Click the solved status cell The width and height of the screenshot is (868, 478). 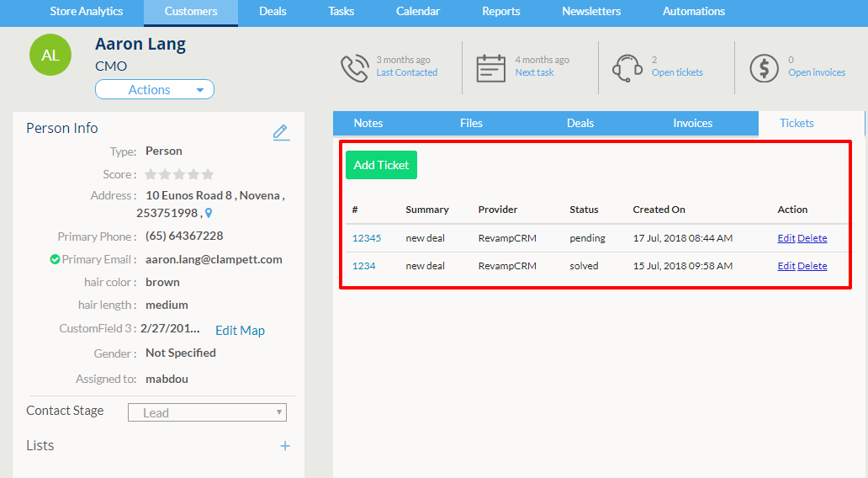[584, 266]
